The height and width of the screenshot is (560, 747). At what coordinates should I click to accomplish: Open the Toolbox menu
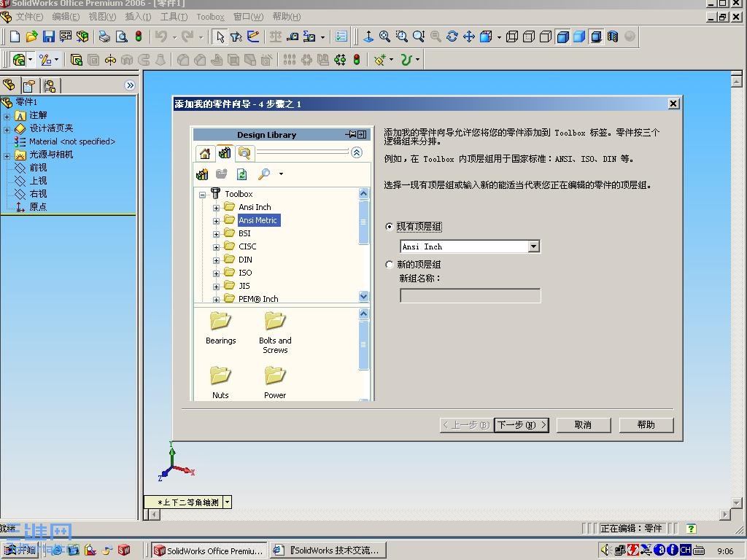pos(211,17)
